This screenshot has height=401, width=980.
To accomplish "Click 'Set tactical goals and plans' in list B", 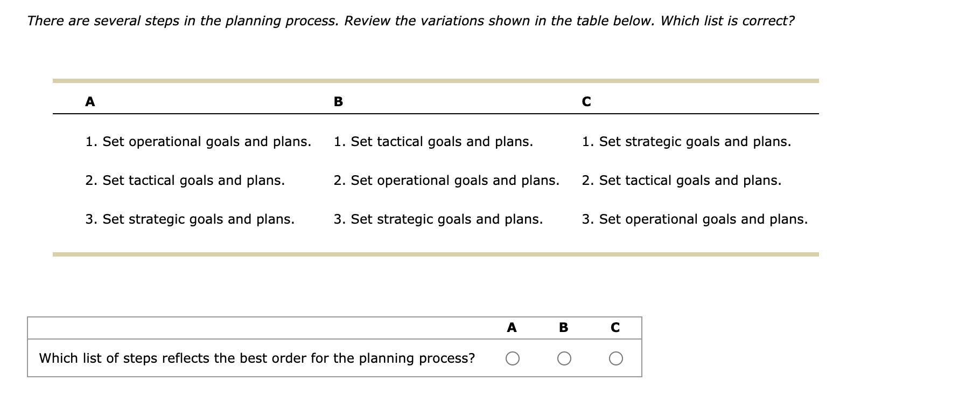I will tap(432, 142).
